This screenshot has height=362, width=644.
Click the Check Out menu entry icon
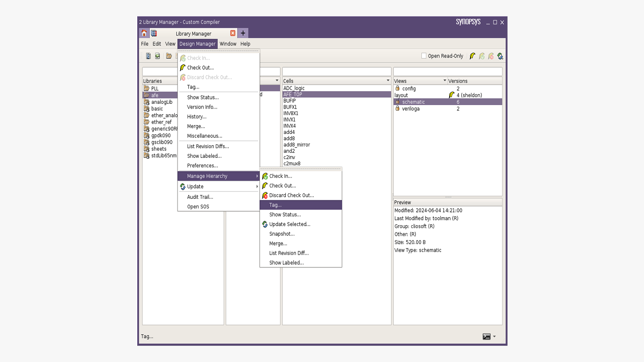(x=183, y=68)
